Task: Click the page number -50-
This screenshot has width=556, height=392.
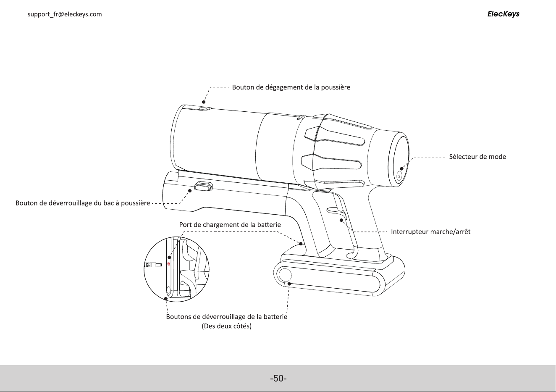Action: [278, 379]
